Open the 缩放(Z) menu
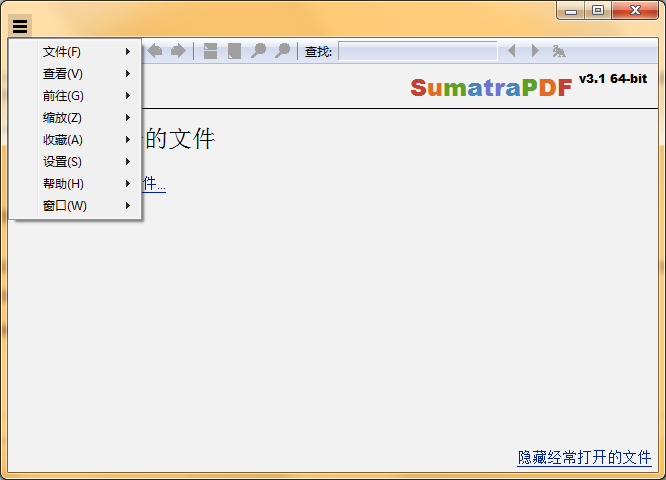Image resolution: width=666 pixels, height=480 pixels. [x=75, y=118]
